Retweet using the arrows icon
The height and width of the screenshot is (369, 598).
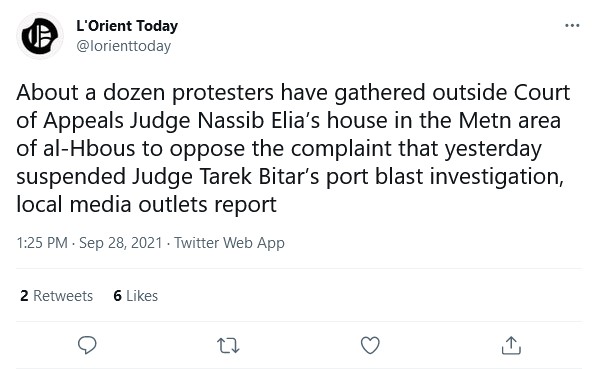click(x=228, y=345)
